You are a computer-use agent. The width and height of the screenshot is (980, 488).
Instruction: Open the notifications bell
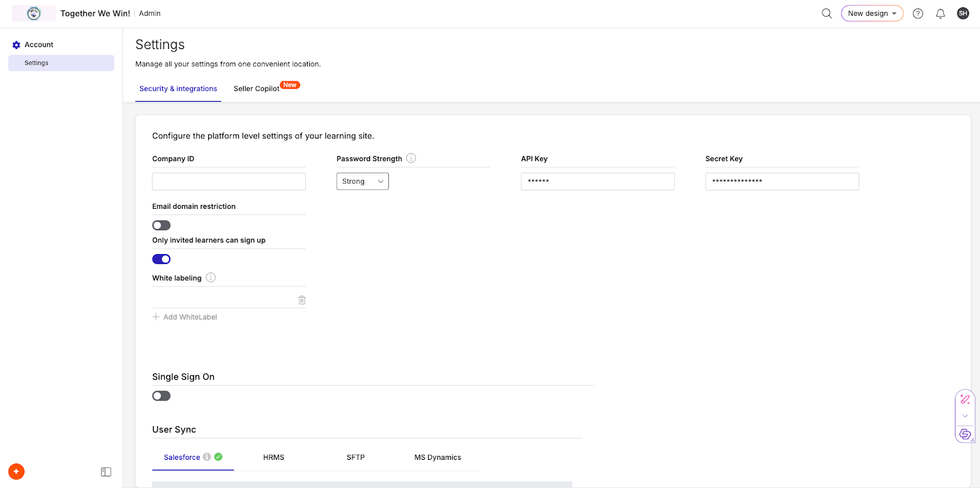(x=940, y=13)
